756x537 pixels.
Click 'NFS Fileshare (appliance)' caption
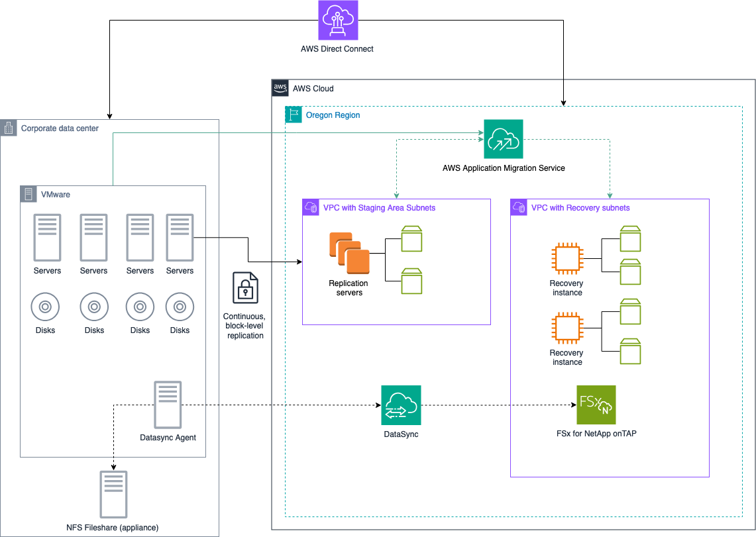tap(113, 528)
